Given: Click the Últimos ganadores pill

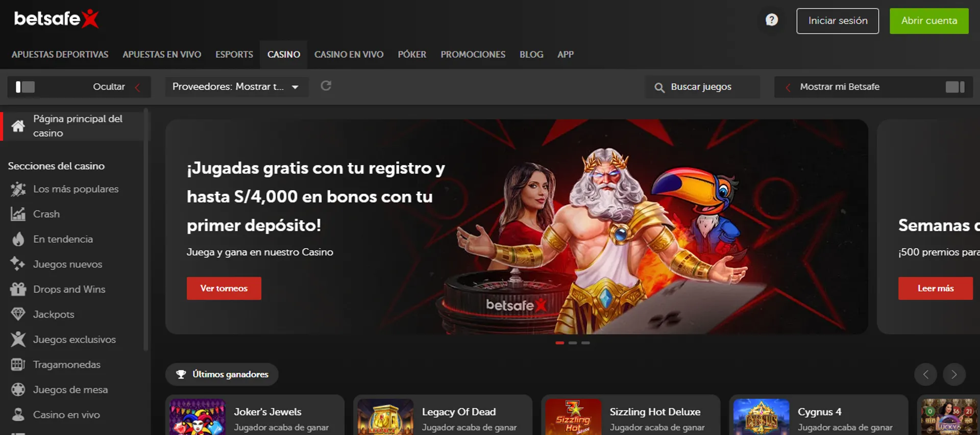Looking at the screenshot, I should point(222,374).
